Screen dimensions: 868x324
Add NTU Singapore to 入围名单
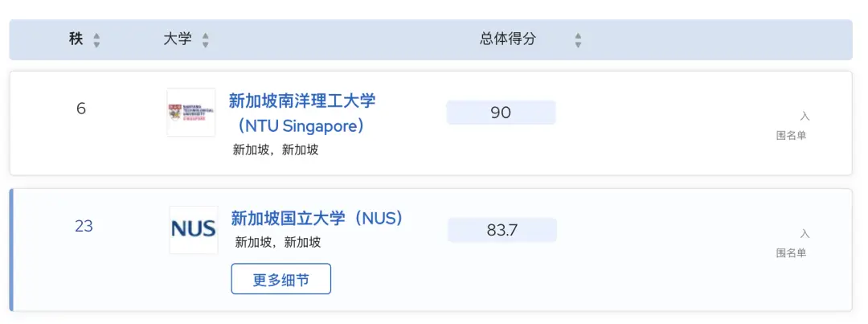point(793,125)
